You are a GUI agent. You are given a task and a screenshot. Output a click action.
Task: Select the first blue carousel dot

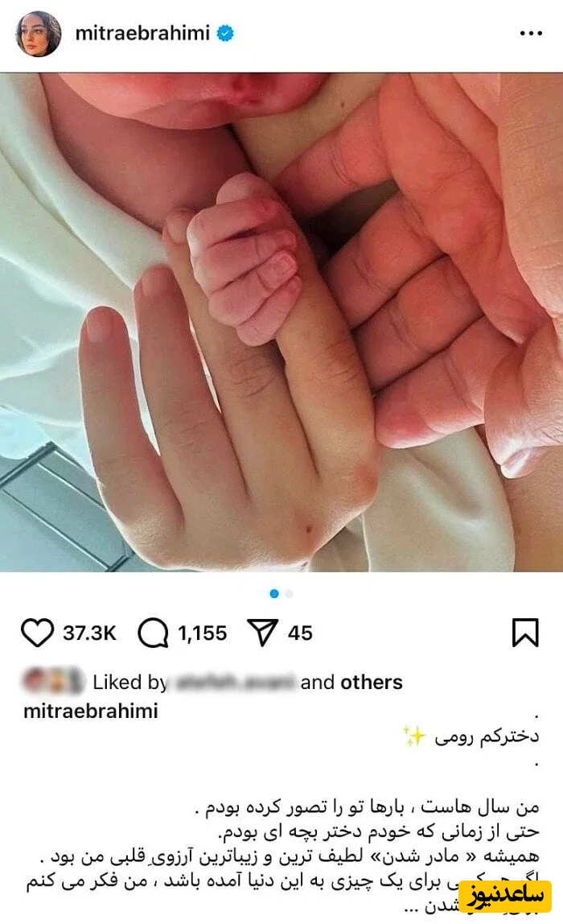273,594
